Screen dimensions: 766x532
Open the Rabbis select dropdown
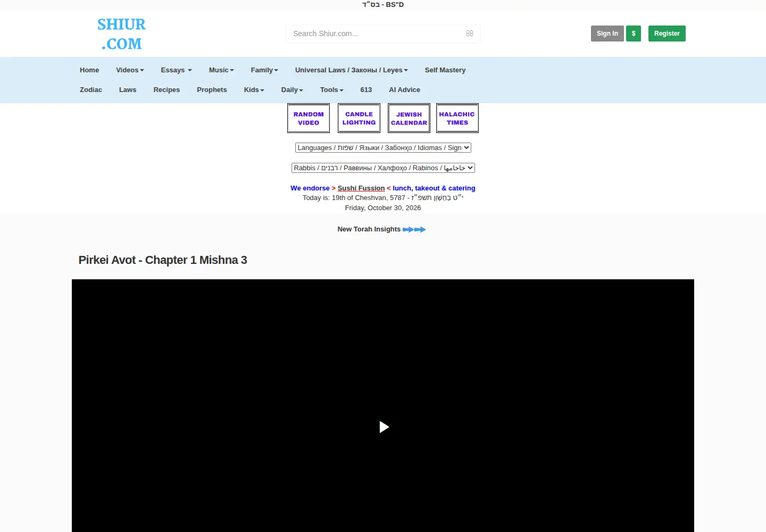tap(383, 168)
